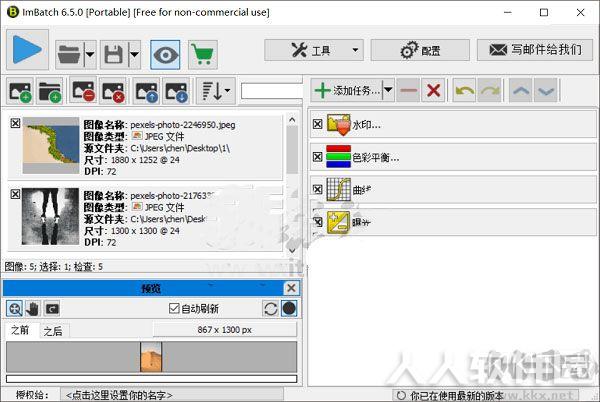
Task: Toggle the eye preview button
Action: point(165,55)
